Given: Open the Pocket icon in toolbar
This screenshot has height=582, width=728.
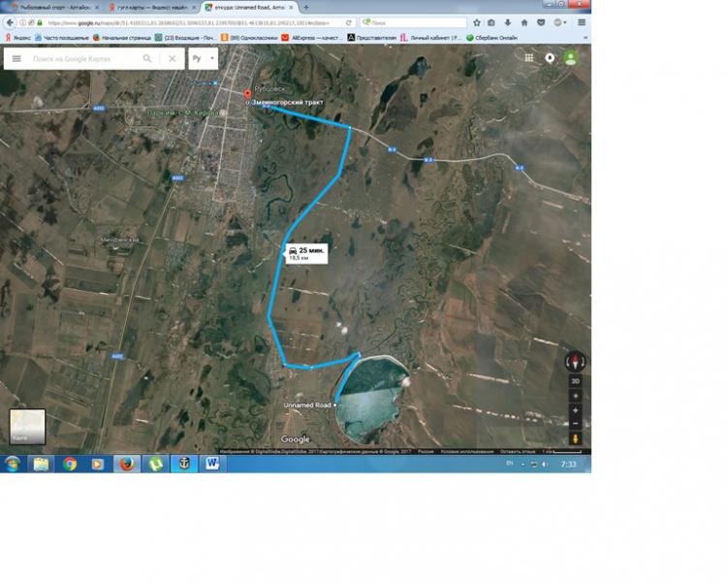Looking at the screenshot, I should [541, 22].
